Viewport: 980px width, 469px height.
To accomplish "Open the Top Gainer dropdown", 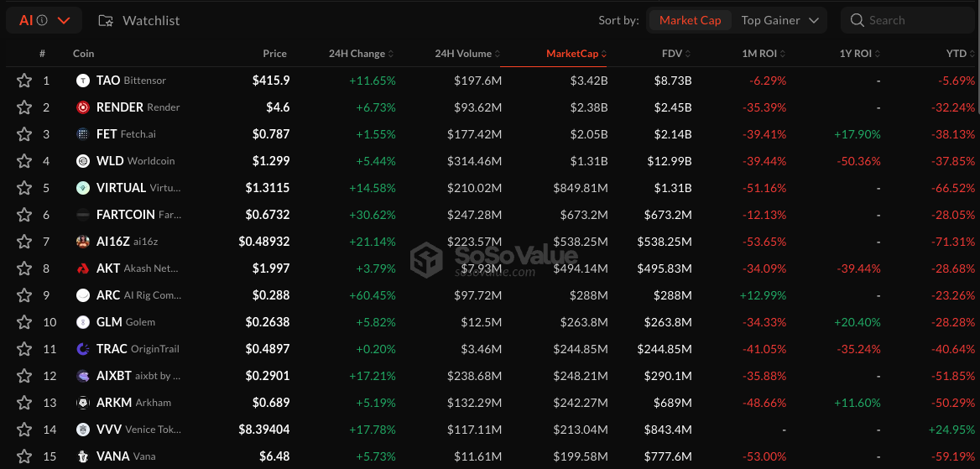I will click(779, 20).
